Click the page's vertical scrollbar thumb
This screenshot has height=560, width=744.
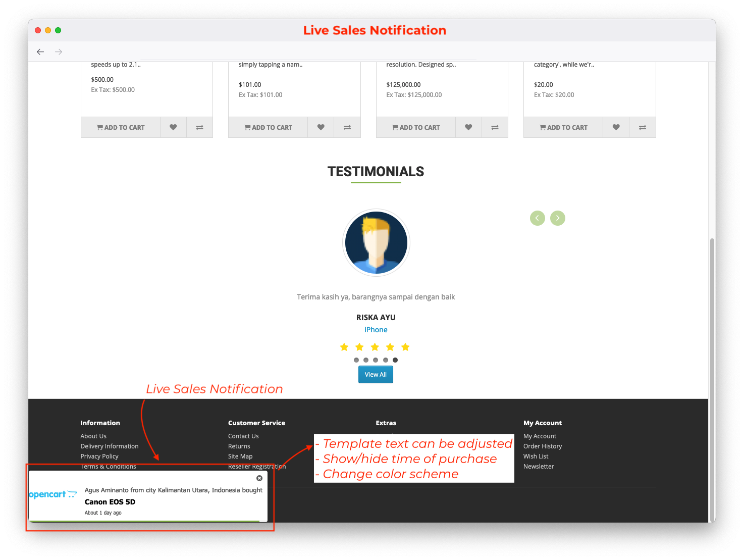tap(712, 379)
